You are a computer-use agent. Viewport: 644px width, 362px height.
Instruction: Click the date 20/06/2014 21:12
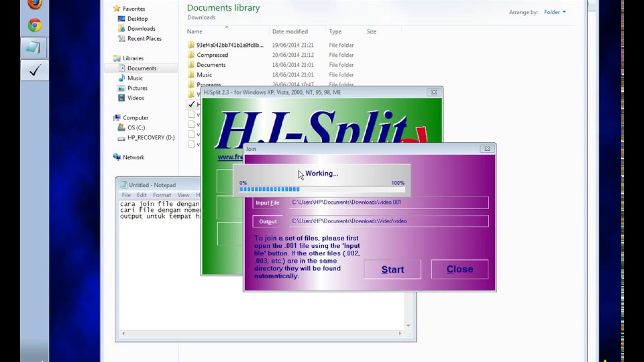pyautogui.click(x=293, y=55)
